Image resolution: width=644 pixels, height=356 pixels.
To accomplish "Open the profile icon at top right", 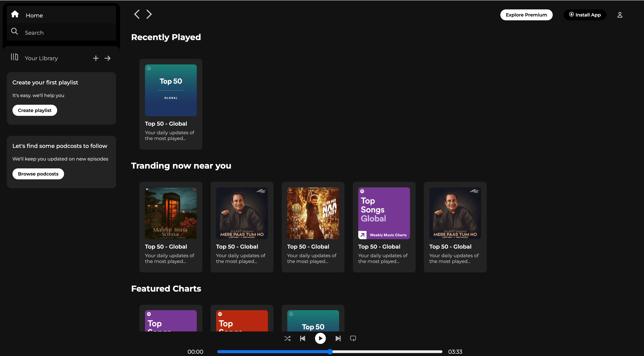I will tap(620, 15).
